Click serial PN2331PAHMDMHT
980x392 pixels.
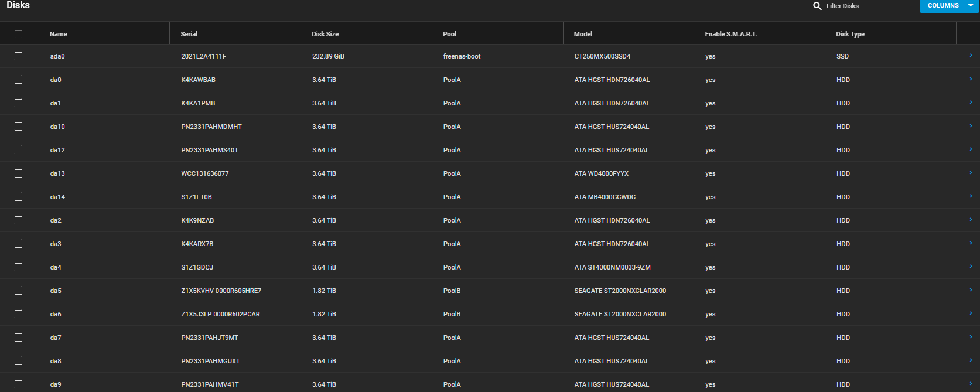click(211, 127)
